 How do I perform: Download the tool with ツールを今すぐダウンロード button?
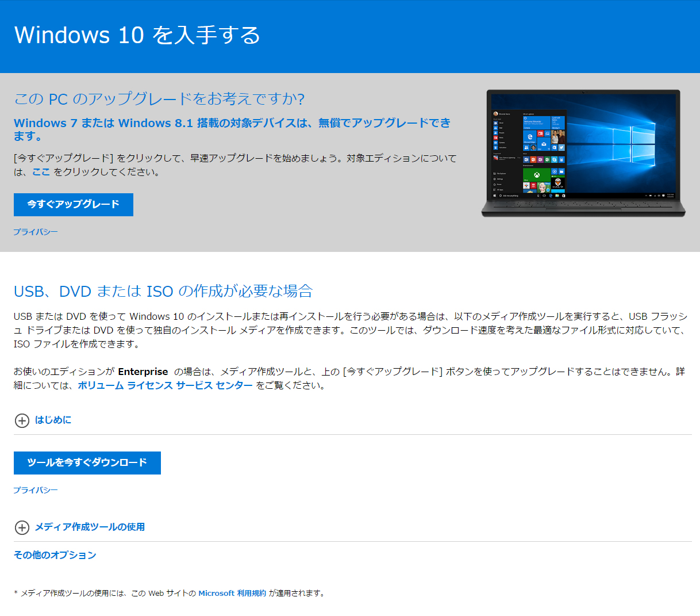tap(87, 463)
